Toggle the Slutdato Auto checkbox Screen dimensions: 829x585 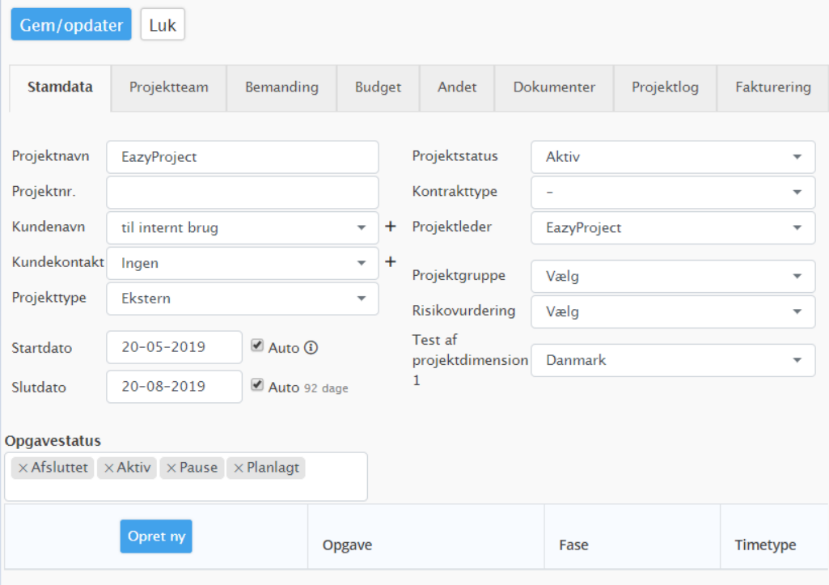tap(257, 385)
